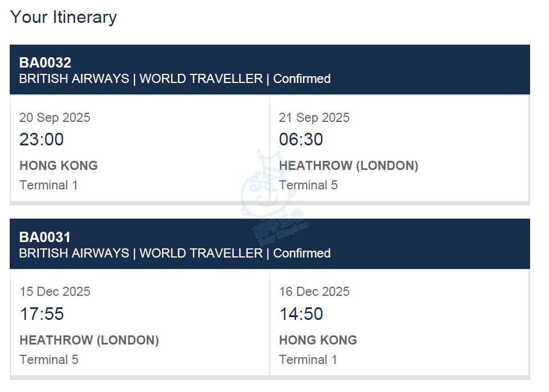The height and width of the screenshot is (392, 549).
Task: Click the BA0031 "Confirmed" status text
Action: coord(302,253)
